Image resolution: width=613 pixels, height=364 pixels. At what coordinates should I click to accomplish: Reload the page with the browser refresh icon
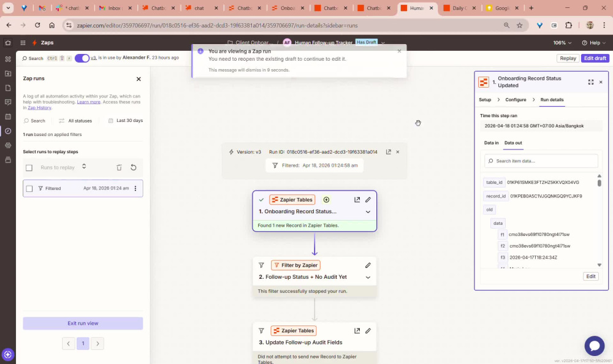pos(37,25)
